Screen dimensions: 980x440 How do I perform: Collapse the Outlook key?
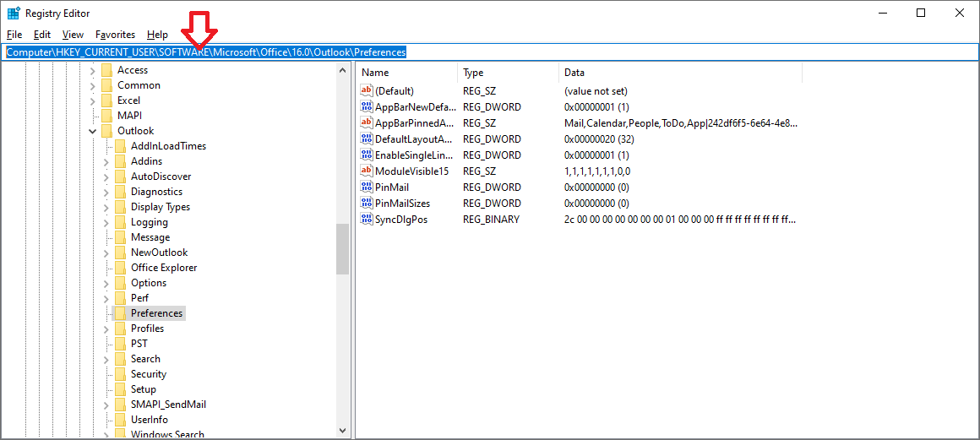coord(92,131)
